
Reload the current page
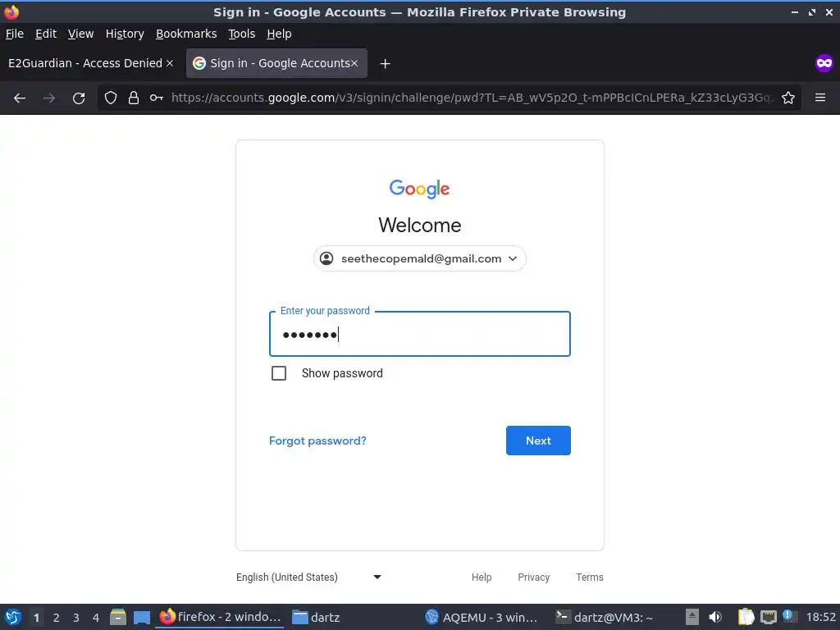pyautogui.click(x=79, y=98)
